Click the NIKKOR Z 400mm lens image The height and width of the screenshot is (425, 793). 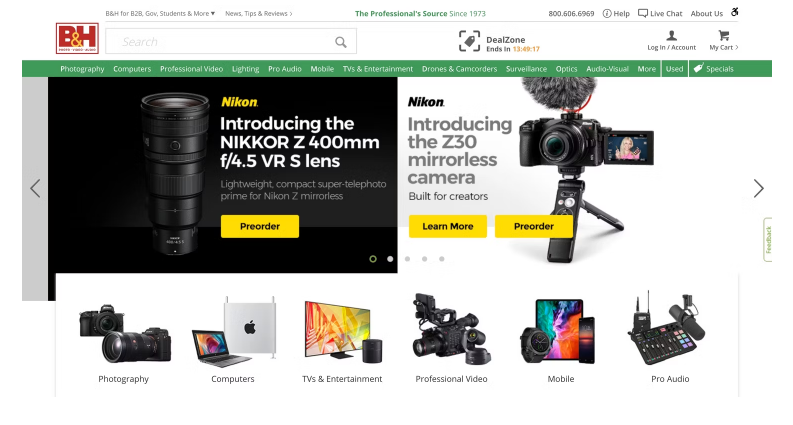[175, 173]
